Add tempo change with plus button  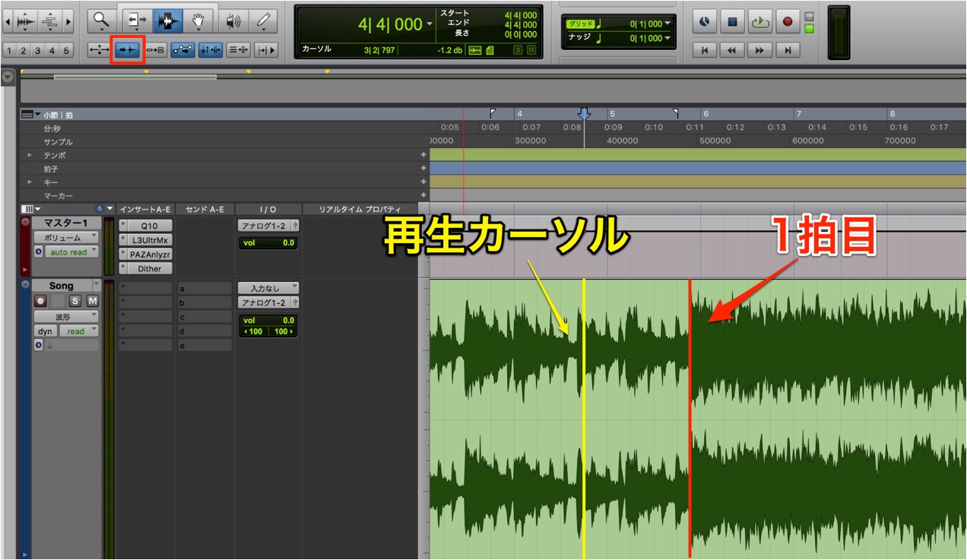pyautogui.click(x=423, y=155)
